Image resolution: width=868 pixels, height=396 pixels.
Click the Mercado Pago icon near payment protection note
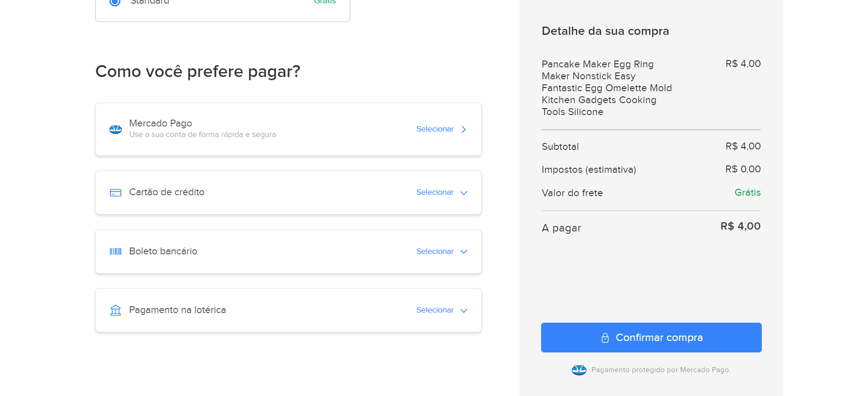(579, 370)
